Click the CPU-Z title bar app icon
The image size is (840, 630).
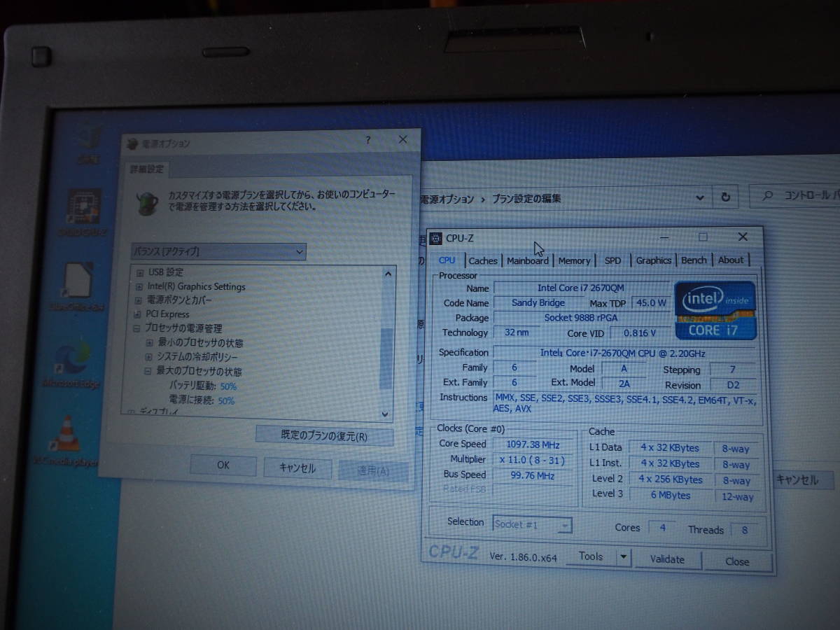tap(435, 238)
